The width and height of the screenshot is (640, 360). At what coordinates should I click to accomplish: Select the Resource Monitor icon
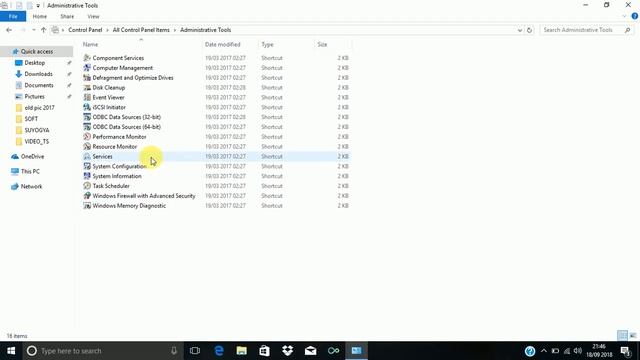pos(87,147)
